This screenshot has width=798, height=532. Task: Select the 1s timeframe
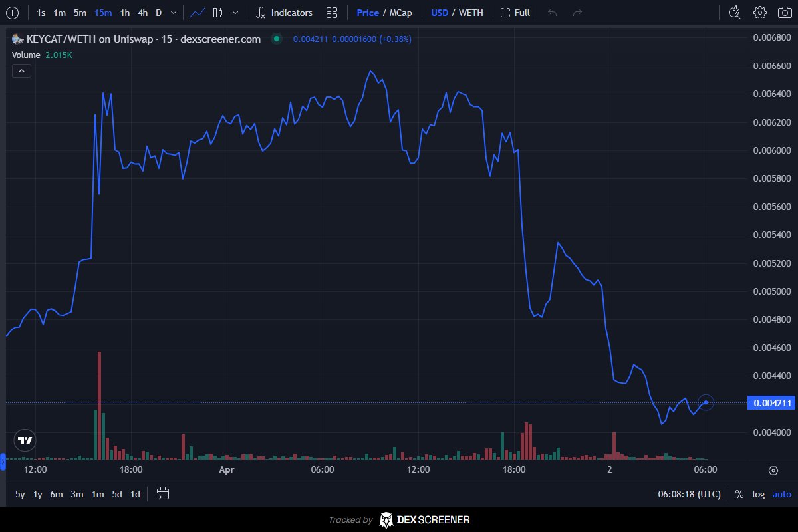[x=41, y=13]
